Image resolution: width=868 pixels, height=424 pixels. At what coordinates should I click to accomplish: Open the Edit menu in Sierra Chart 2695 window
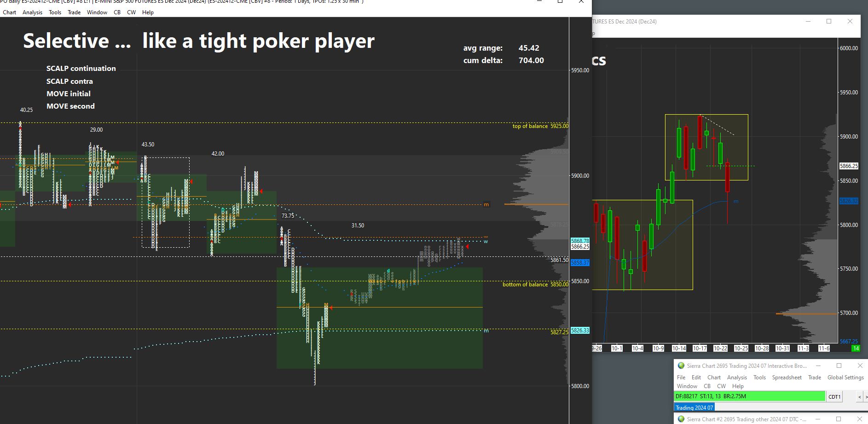696,378
